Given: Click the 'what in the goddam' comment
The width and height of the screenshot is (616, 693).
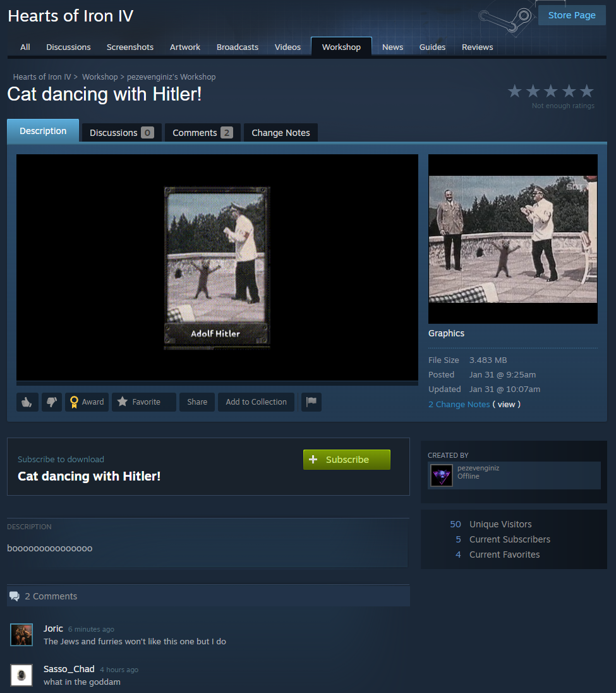Looking at the screenshot, I should coord(82,682).
